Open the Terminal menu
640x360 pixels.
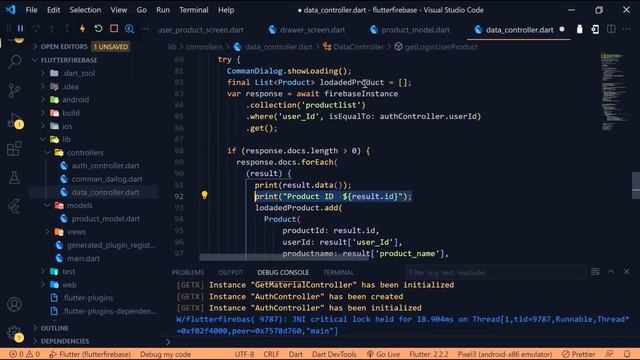(x=193, y=10)
